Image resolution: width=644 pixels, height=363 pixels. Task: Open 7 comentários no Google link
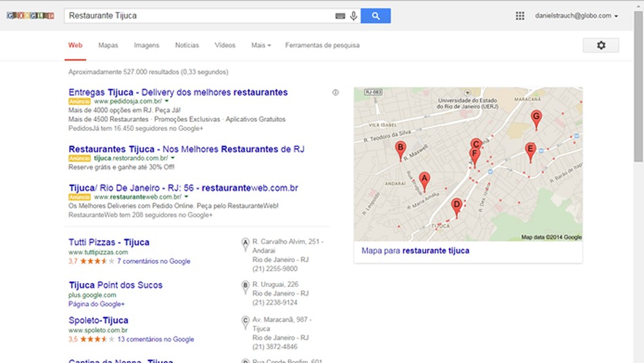pos(154,261)
